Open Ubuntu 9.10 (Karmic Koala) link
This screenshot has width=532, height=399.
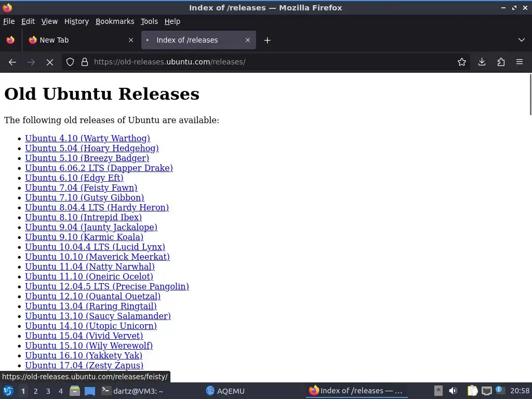point(84,237)
